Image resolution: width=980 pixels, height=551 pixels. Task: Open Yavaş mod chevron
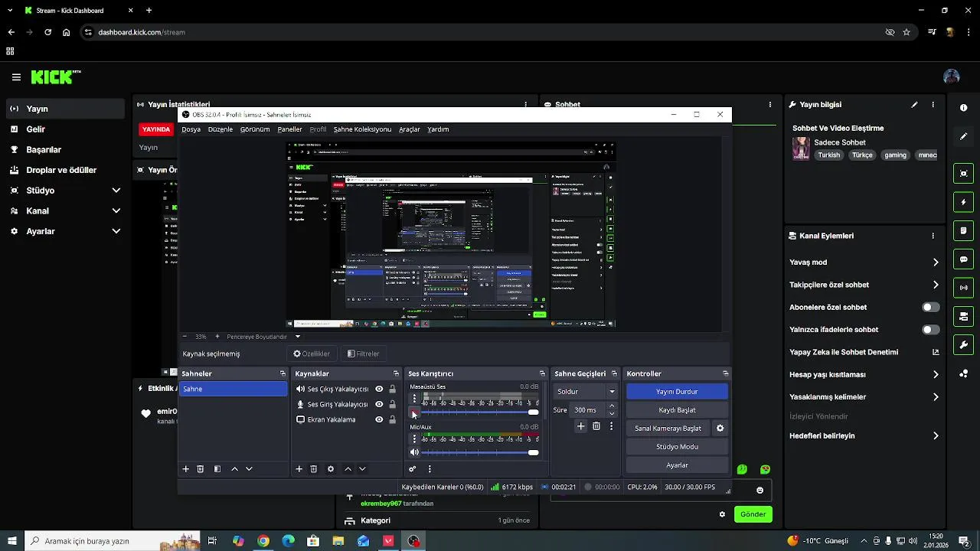936,262
